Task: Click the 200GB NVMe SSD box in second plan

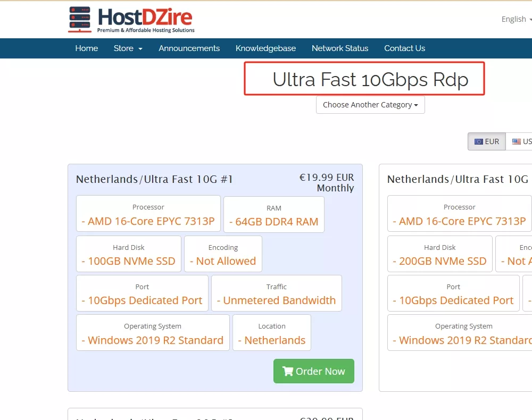Action: [439, 254]
